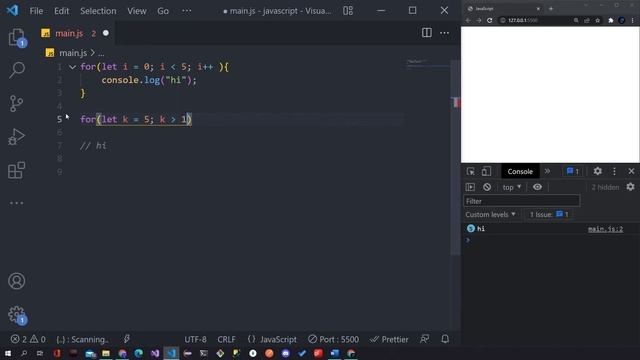Open the Run and Debug view
The height and width of the screenshot is (360, 640).
click(x=16, y=137)
